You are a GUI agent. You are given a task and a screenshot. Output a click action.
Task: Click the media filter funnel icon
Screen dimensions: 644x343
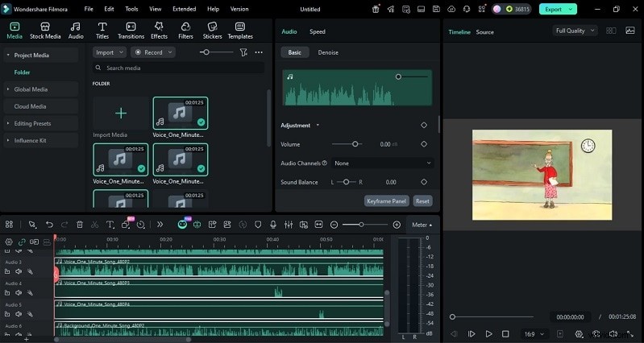243,52
